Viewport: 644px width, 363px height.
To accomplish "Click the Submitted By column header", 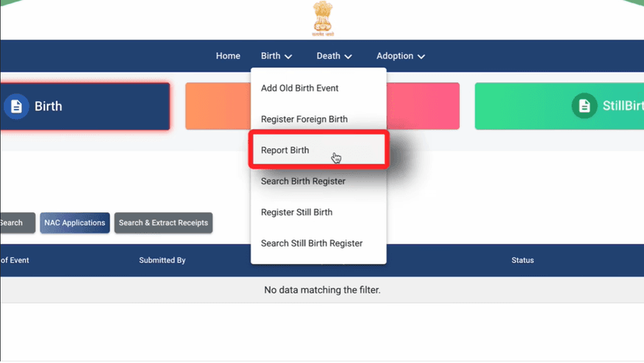I will pyautogui.click(x=162, y=260).
